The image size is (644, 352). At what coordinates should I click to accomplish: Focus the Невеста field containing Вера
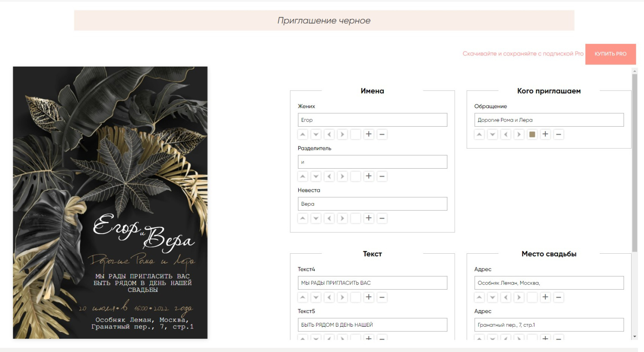(373, 204)
